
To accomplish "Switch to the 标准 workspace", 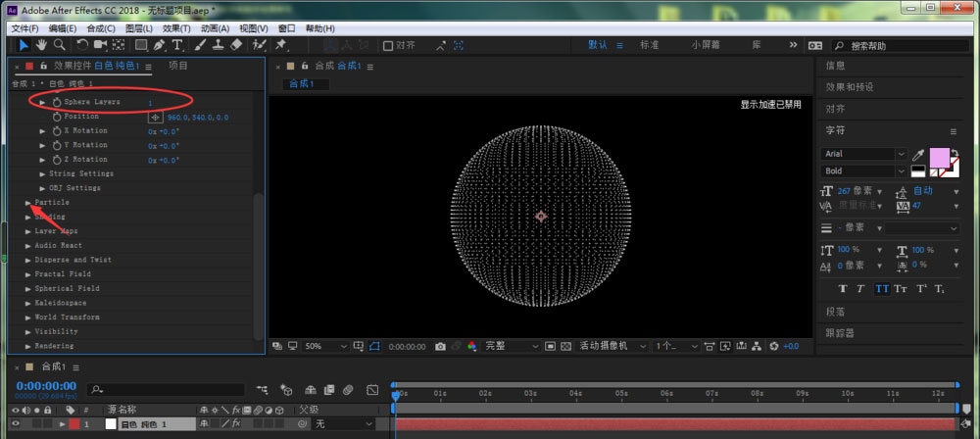I will [x=649, y=45].
